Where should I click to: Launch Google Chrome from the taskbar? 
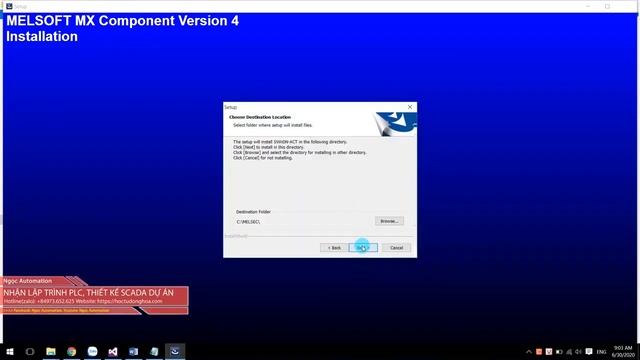click(x=71, y=351)
